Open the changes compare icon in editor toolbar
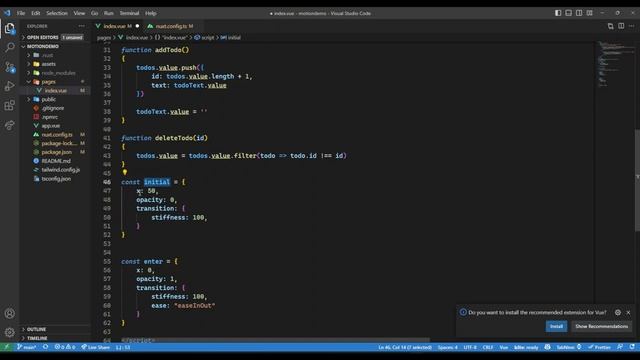Image resolution: width=640 pixels, height=360 pixels. click(x=610, y=26)
